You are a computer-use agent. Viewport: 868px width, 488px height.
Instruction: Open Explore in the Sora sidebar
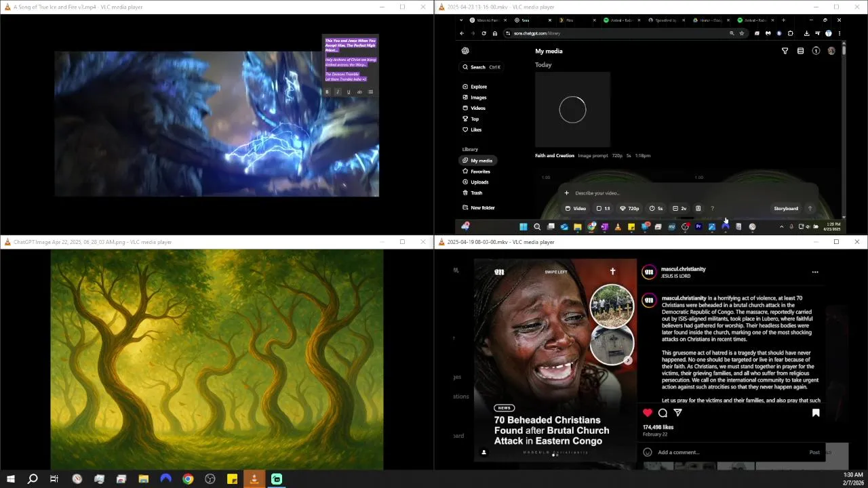coord(475,87)
